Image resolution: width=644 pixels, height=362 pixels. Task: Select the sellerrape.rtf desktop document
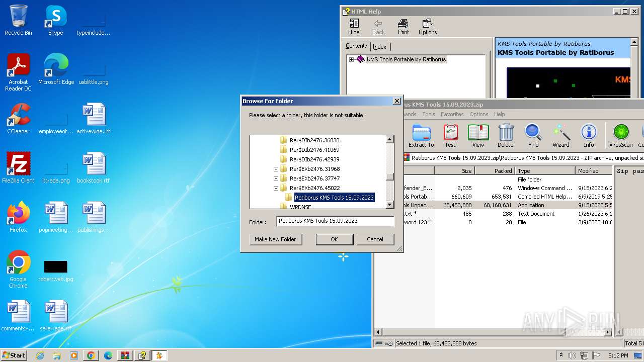tap(56, 316)
